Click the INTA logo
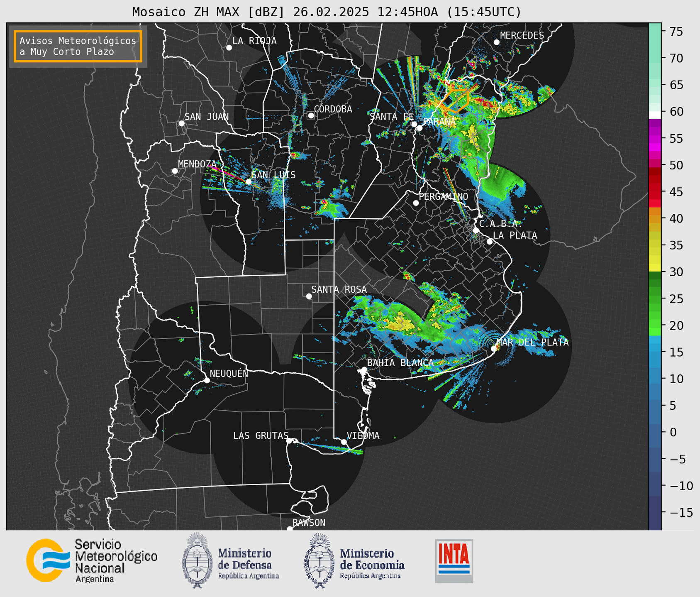Viewport: 700px width, 597px height. pos(454,561)
